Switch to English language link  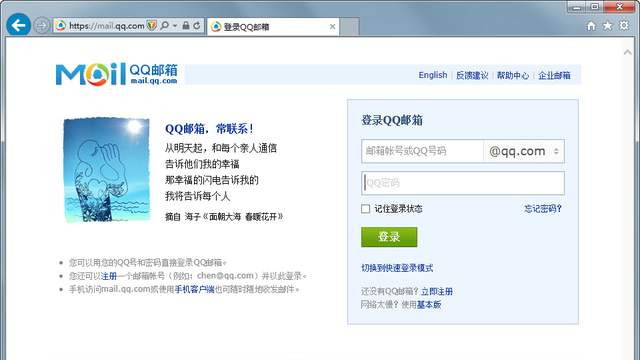[x=433, y=75]
